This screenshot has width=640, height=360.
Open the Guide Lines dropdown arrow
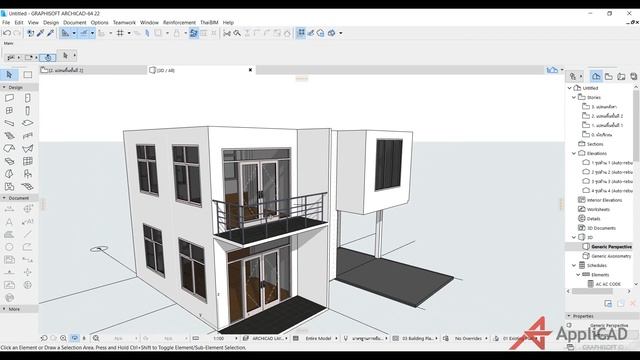pos(74,33)
